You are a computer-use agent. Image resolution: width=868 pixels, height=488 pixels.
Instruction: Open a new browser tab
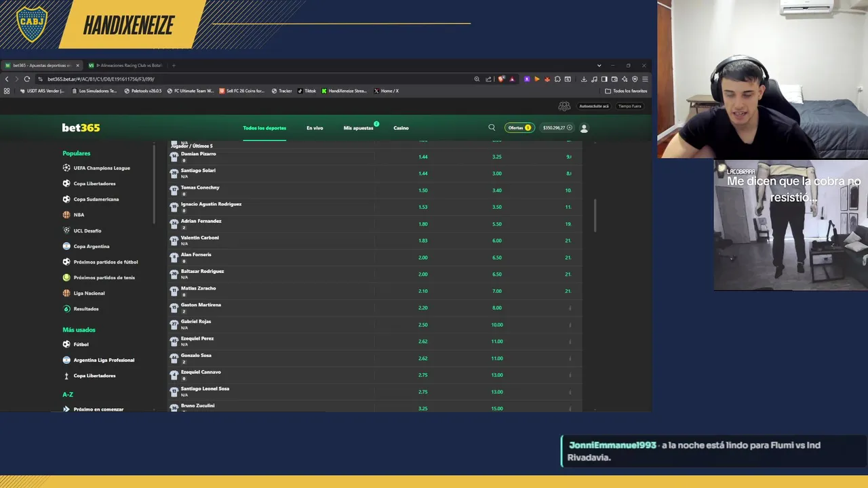click(x=174, y=66)
